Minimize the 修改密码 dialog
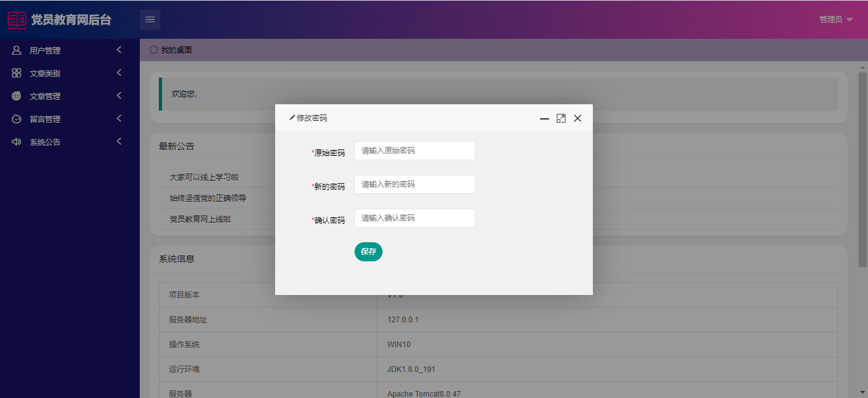Image resolution: width=868 pixels, height=398 pixels. coord(545,118)
